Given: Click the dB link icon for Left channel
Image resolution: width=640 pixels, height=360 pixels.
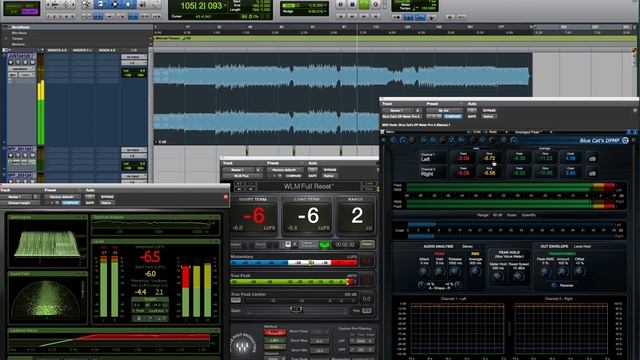Looking at the screenshot, I should click(592, 158).
